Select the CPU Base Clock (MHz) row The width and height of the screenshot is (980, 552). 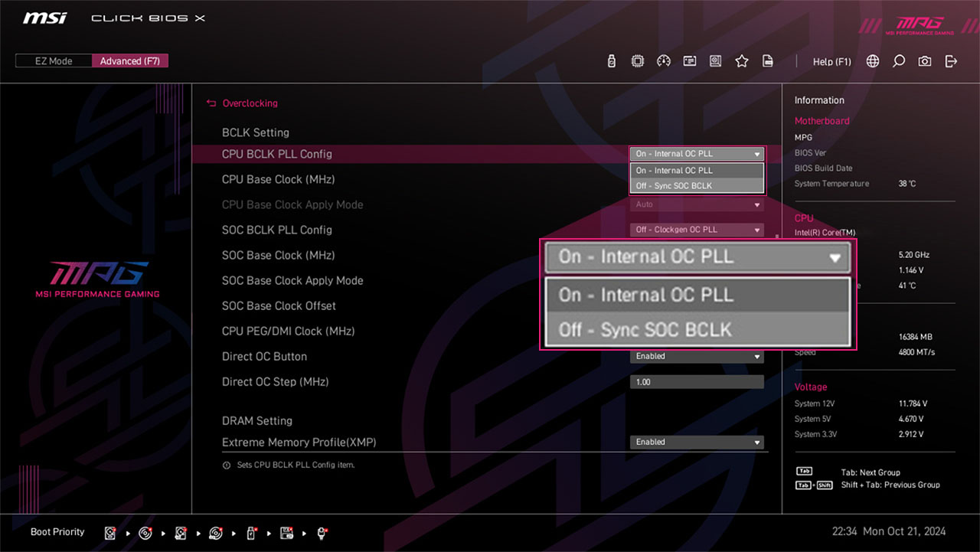pos(278,179)
